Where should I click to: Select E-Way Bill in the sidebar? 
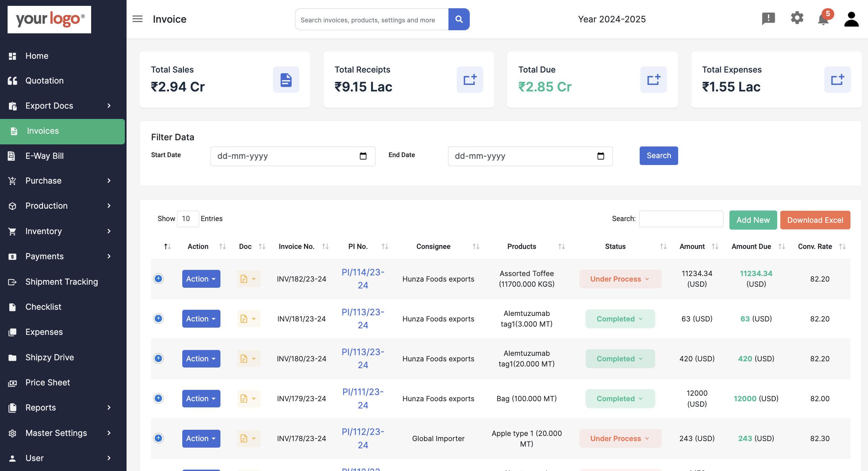[44, 156]
